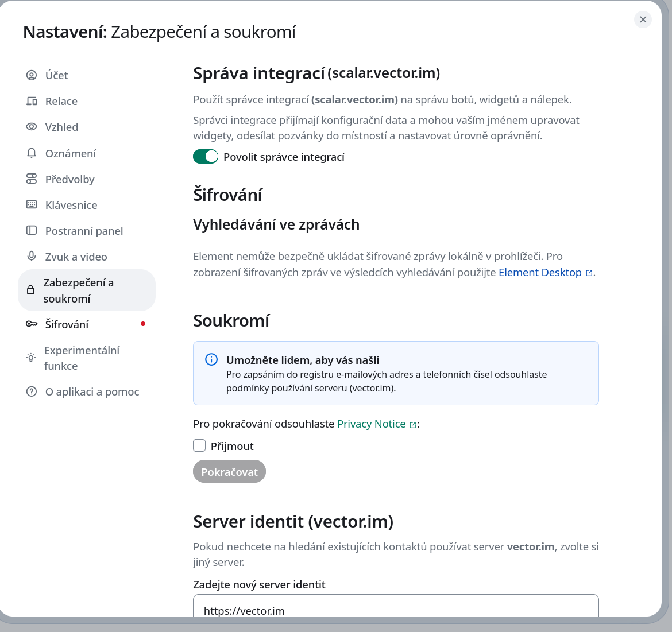Click the info icon in the blue notice box

click(x=211, y=359)
